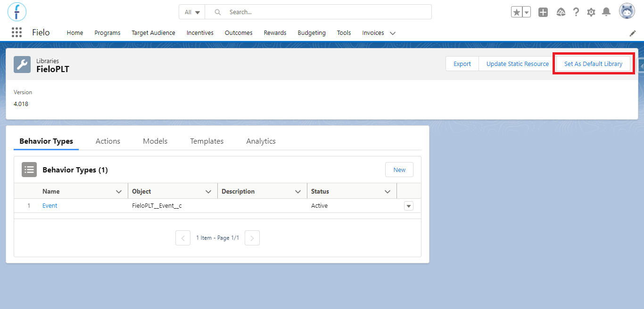Open the Favorites list dropdown arrow
The height and width of the screenshot is (309, 644).
527,12
